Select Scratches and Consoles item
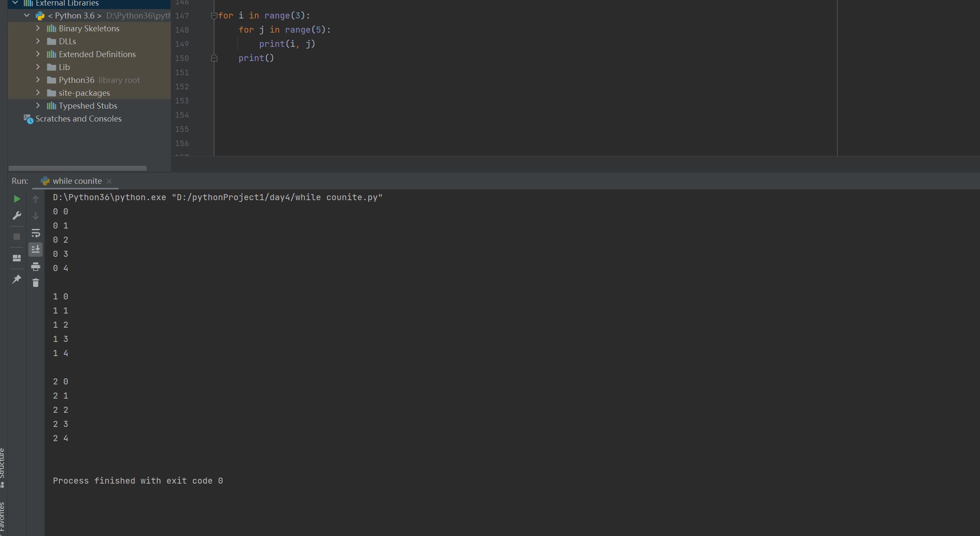Image resolution: width=980 pixels, height=536 pixels. 78,119
